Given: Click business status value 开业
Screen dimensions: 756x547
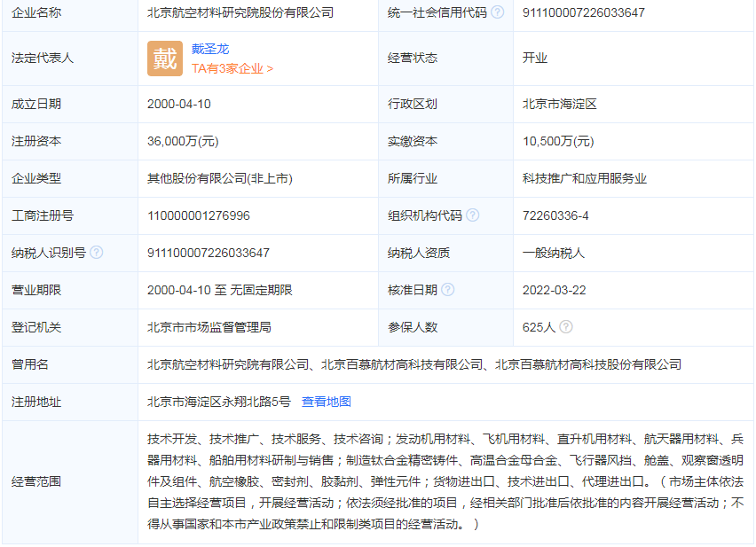Looking at the screenshot, I should pos(535,59).
